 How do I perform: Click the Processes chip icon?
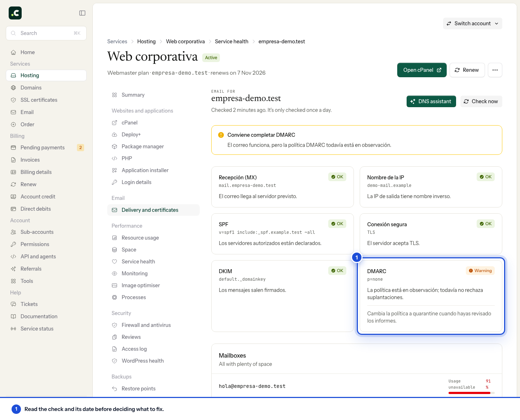(114, 297)
